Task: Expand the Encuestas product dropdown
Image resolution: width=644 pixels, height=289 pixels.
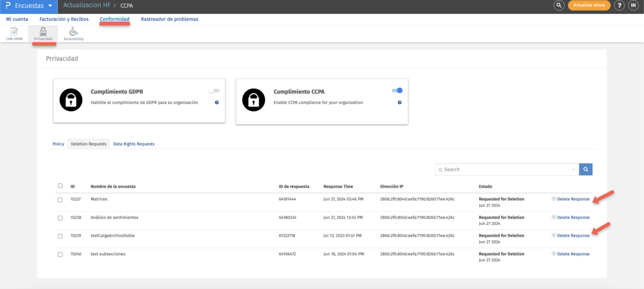Action: pos(50,6)
